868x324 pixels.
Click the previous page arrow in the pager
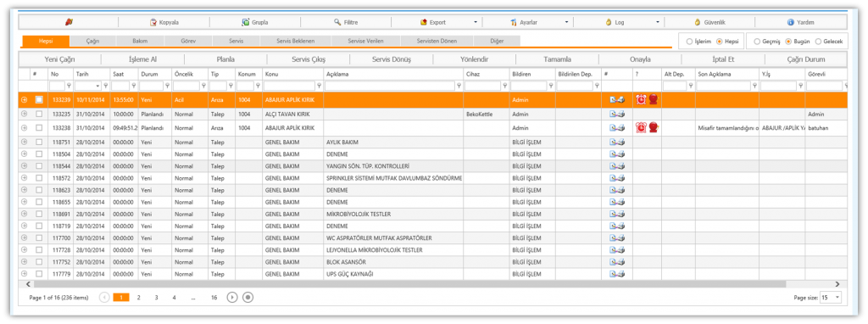coord(104,298)
